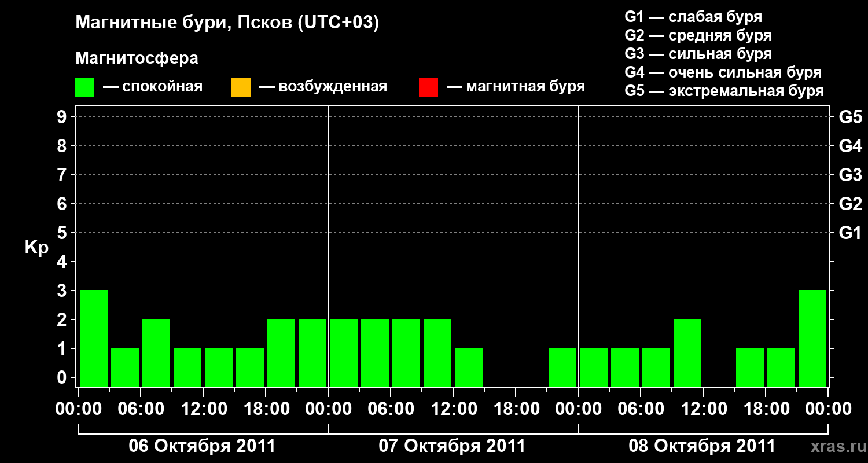Click the green 'спокойная' legend swatch
The height and width of the screenshot is (463, 868).
click(85, 87)
